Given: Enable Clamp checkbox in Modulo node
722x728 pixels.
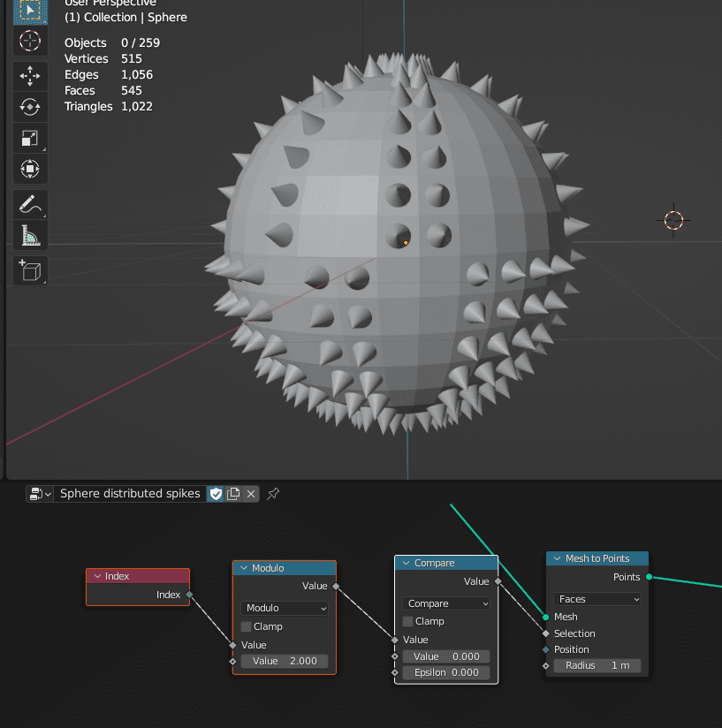Looking at the screenshot, I should pos(247,626).
